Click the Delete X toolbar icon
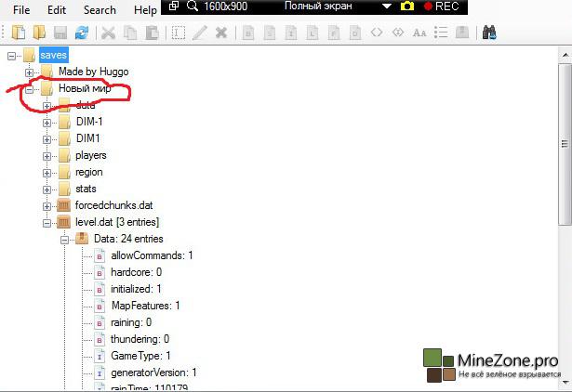572x392 pixels. [221, 33]
